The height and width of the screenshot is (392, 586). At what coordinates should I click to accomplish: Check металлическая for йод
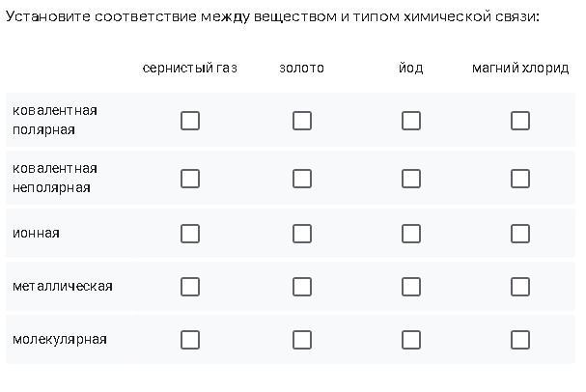pyautogui.click(x=411, y=287)
